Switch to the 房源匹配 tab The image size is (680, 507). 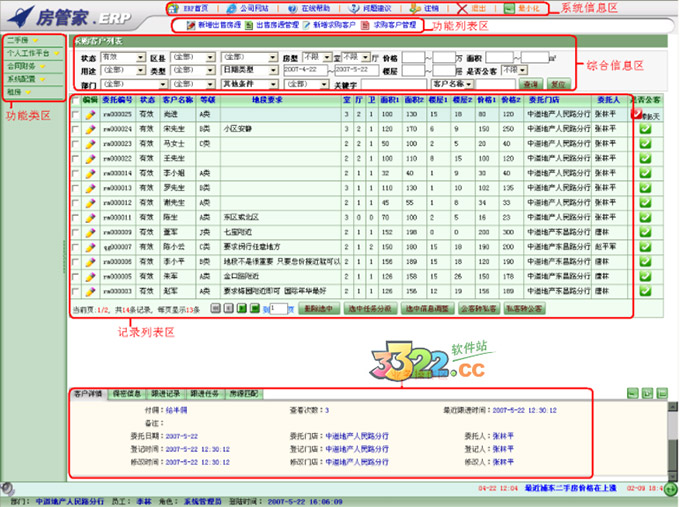pos(244,394)
